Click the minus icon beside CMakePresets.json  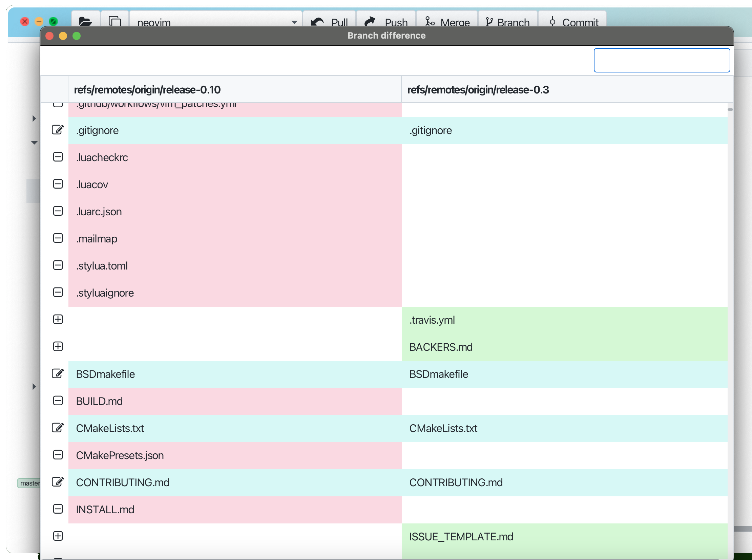(x=58, y=455)
